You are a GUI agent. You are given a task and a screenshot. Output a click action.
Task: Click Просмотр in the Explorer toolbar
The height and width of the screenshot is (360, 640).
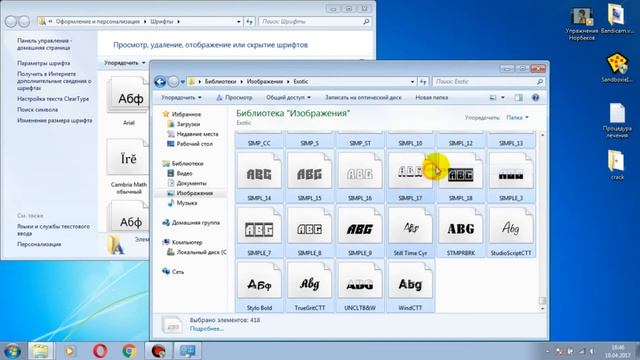(234, 98)
